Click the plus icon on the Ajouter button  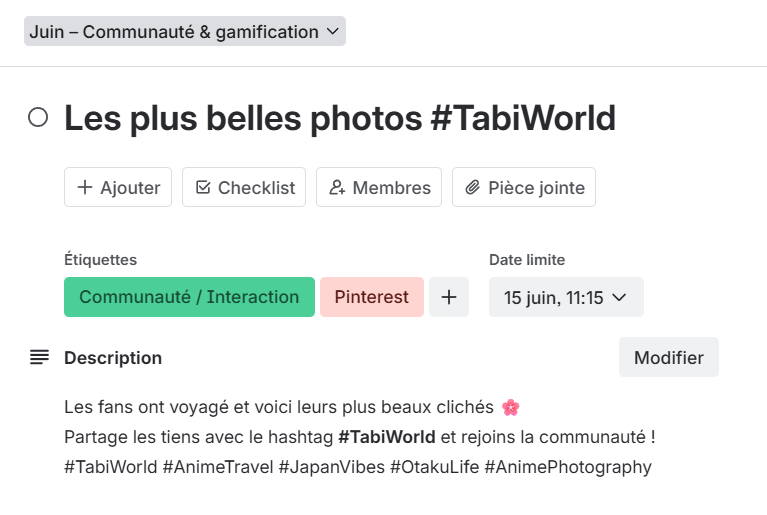click(85, 188)
